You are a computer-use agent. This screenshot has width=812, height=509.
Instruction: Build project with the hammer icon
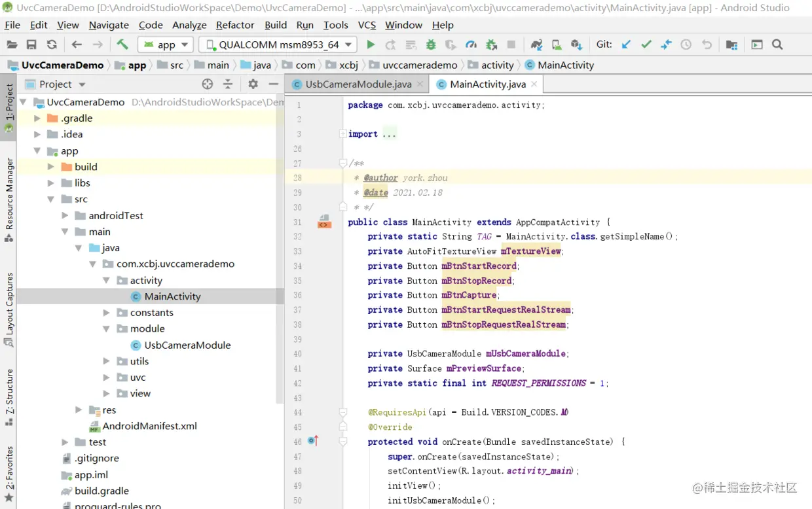click(122, 44)
